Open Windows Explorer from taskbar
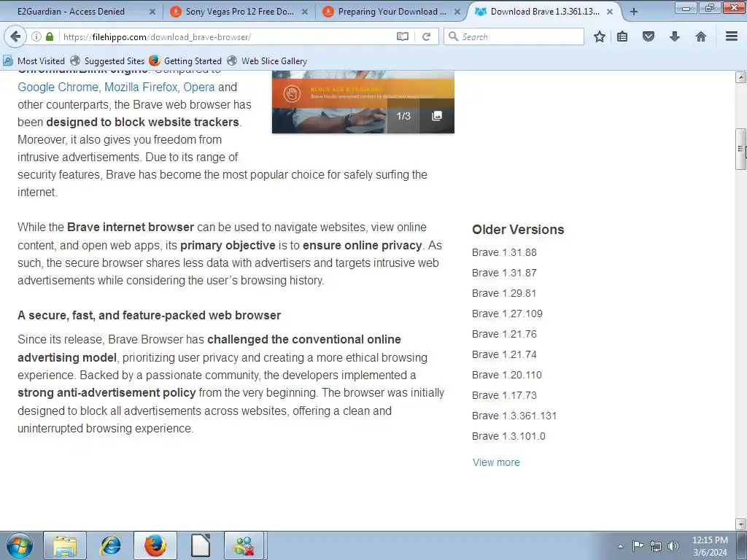This screenshot has height=560, width=747. [65, 545]
